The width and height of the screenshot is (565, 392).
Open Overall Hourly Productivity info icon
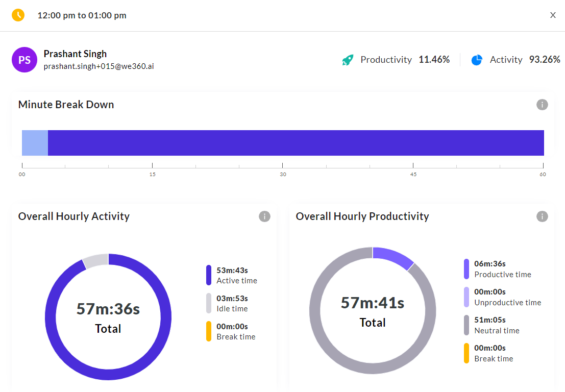(542, 216)
